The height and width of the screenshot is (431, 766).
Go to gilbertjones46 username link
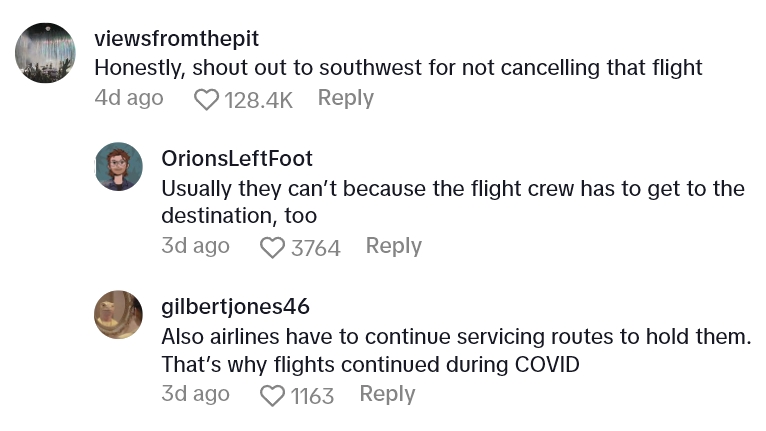click(x=235, y=306)
